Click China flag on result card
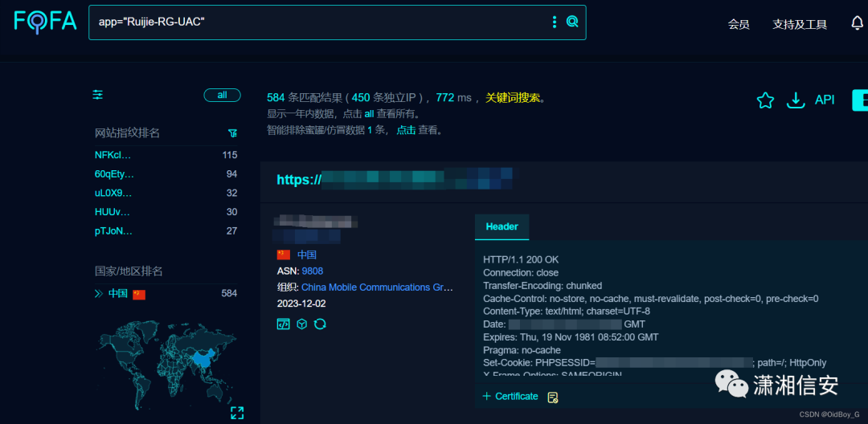Screen dimensions: 868x424 [284, 255]
